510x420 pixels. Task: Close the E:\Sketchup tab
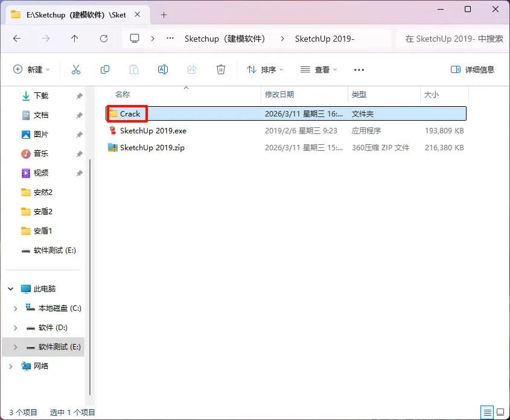[x=138, y=14]
